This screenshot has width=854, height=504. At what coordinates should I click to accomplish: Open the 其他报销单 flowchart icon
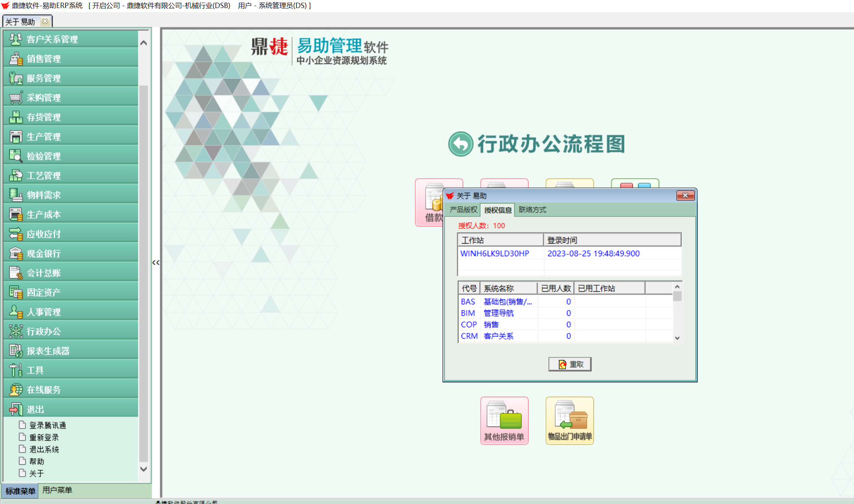click(x=504, y=420)
